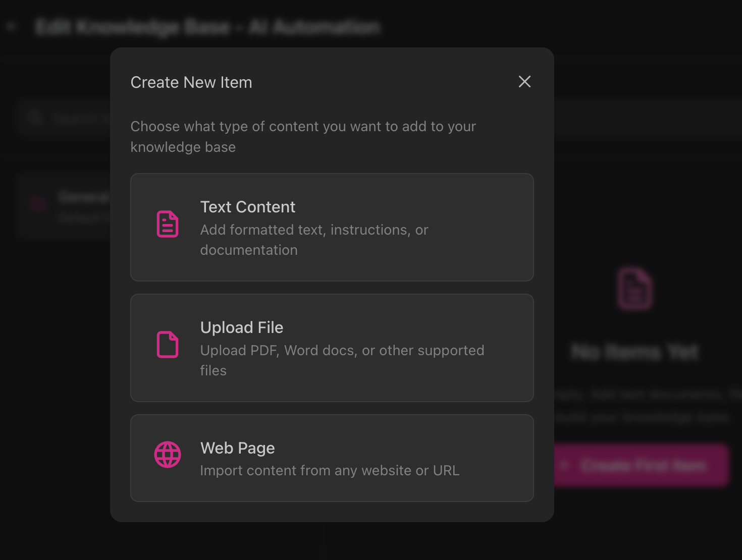This screenshot has width=742, height=560.
Task: Click the globe icon beside Web Page
Action: point(168,454)
